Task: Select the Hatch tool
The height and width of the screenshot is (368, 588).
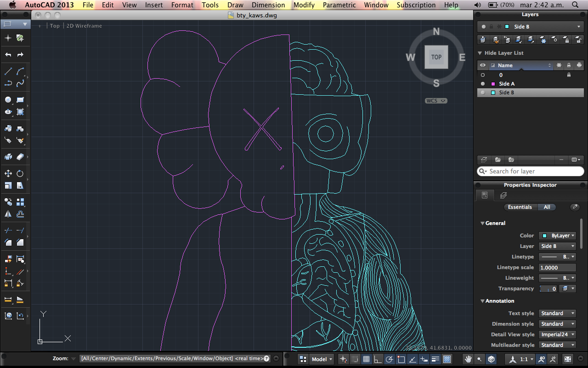Action: (x=20, y=112)
